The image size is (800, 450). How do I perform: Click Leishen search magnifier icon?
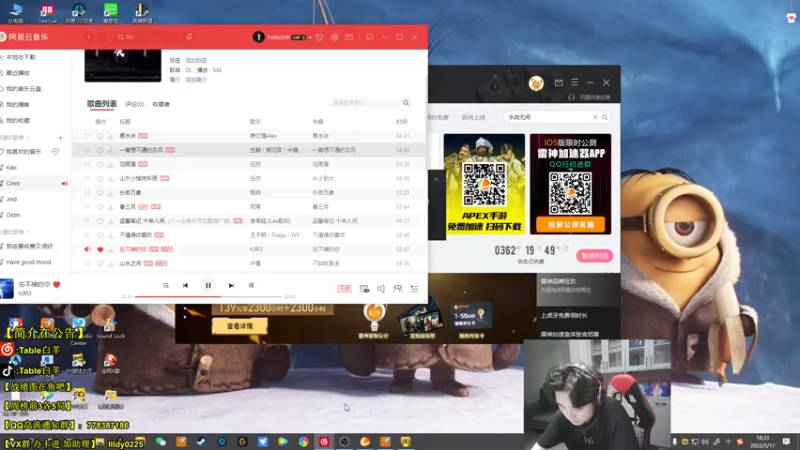605,117
